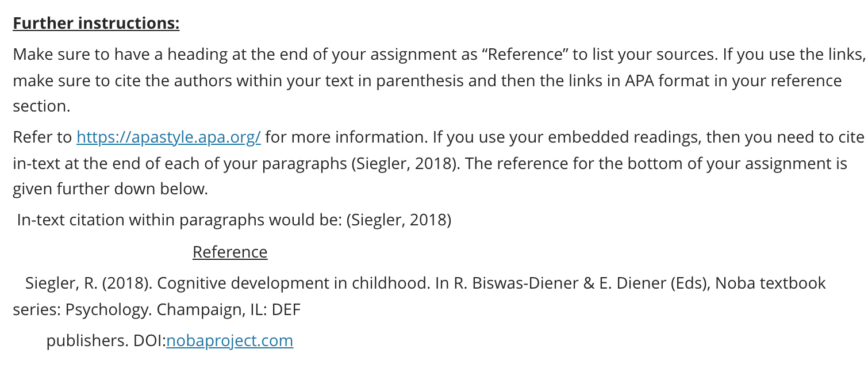Click the text "series: Psychology."
Image resolution: width=868 pixels, height=376 pixels.
click(83, 310)
